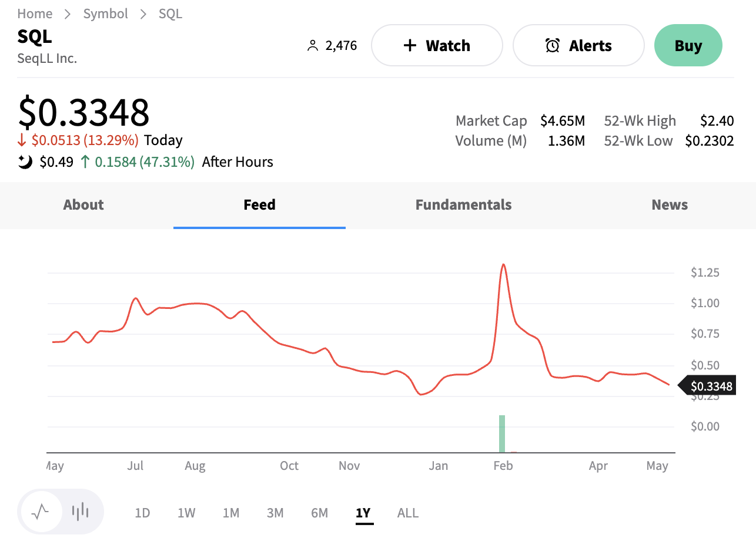Select the SQL breadcrumb item
Viewport: 756px width, 538px height.
pyautogui.click(x=170, y=14)
